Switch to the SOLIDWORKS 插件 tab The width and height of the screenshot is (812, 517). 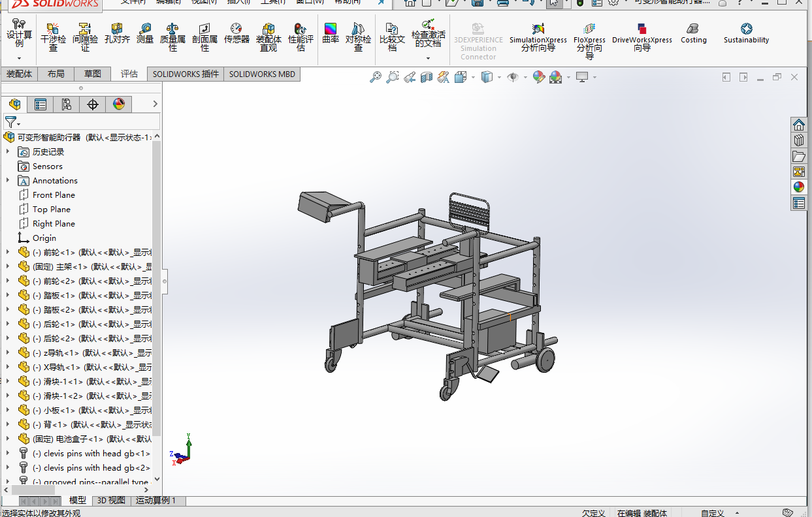186,74
